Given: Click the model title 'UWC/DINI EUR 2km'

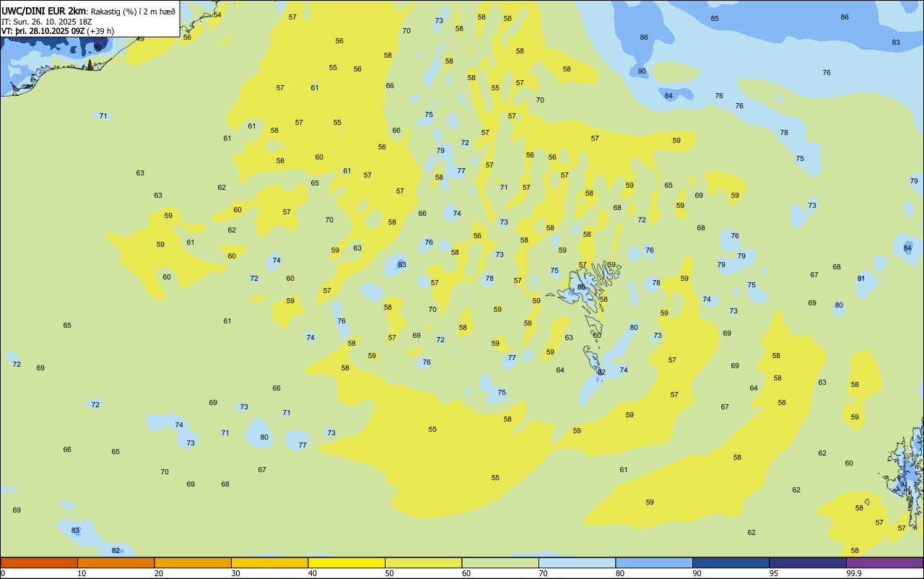Looking at the screenshot, I should (43, 11).
